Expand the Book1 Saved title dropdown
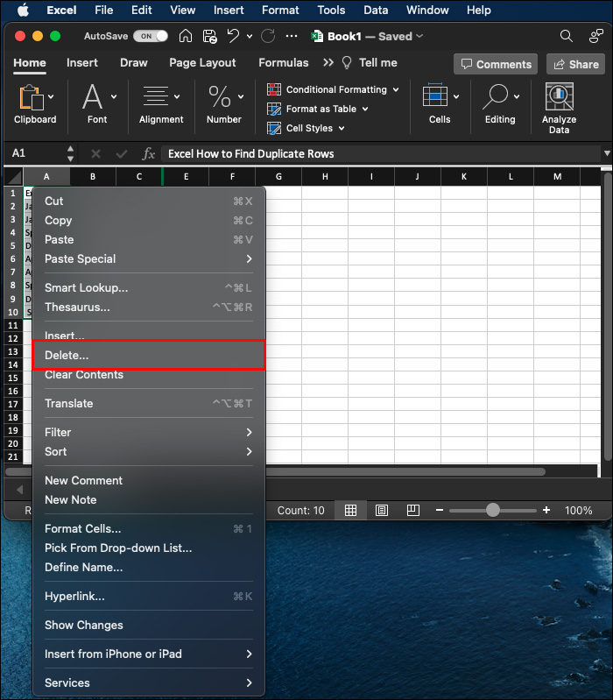 [x=419, y=36]
